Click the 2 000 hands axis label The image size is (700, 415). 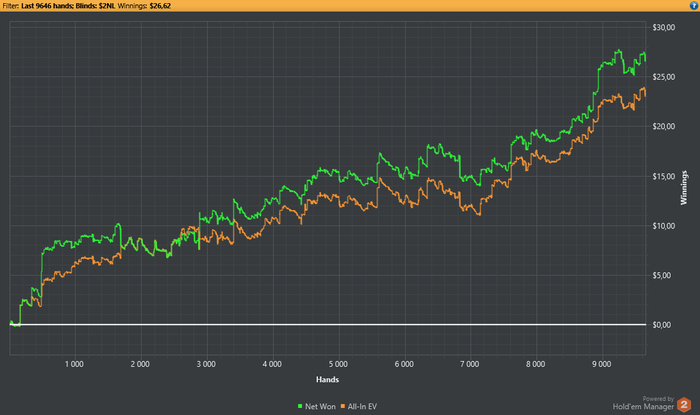[140, 365]
